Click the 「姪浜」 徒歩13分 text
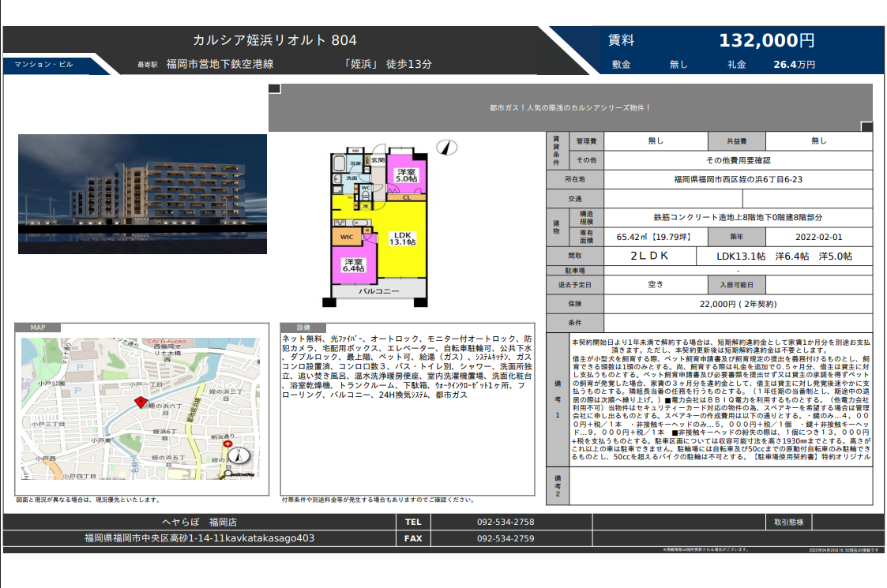Image resolution: width=887 pixels, height=588 pixels. point(387,64)
